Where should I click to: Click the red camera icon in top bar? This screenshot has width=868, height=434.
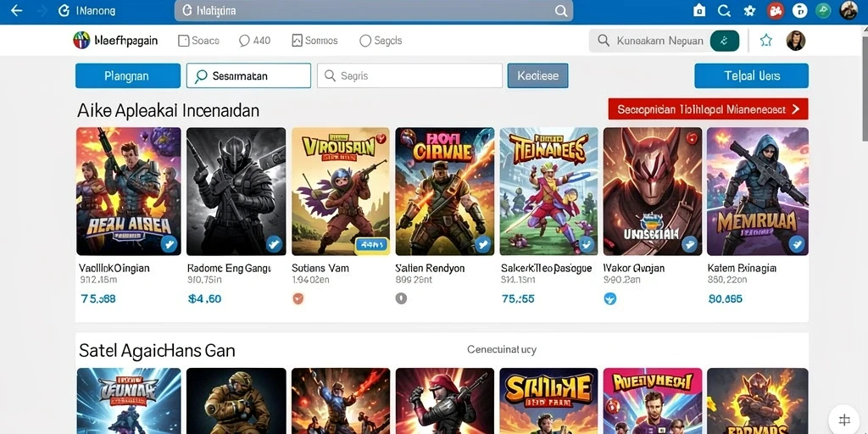click(775, 10)
